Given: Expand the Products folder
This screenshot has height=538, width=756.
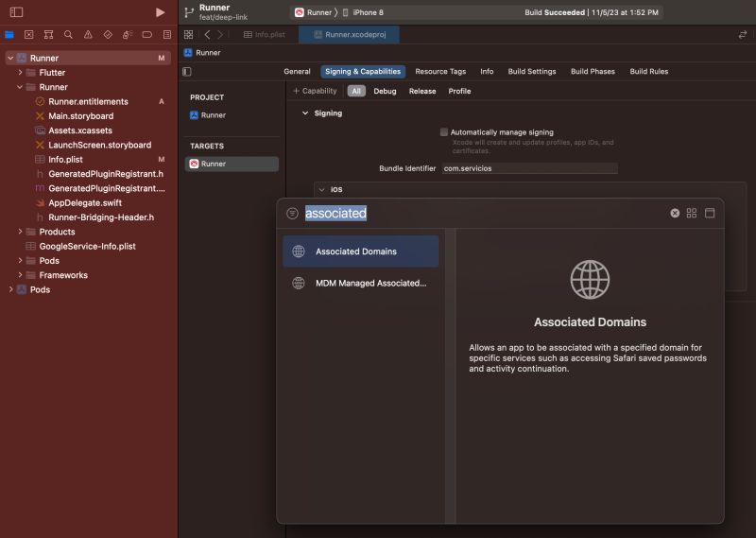Looking at the screenshot, I should click(x=20, y=232).
